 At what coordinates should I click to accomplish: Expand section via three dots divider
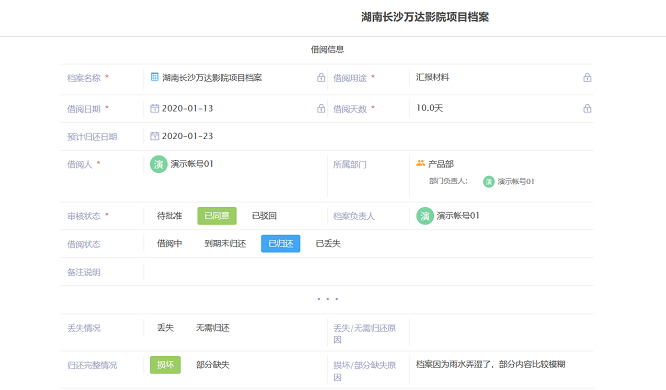point(327,299)
